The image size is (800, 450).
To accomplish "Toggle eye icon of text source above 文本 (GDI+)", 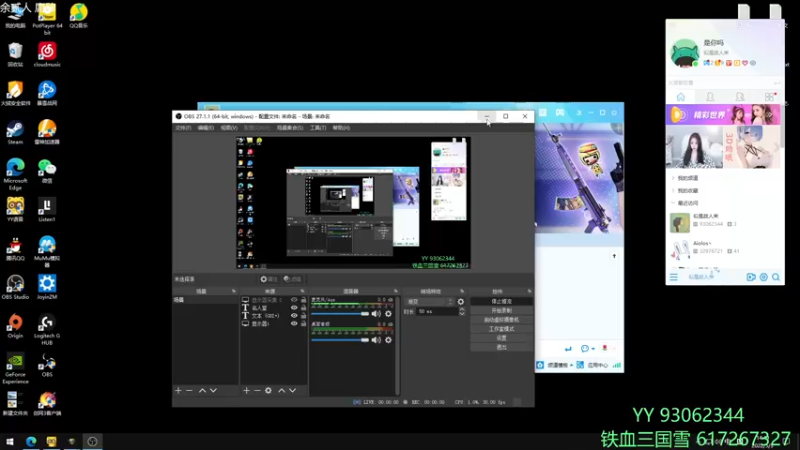I will click(x=294, y=308).
